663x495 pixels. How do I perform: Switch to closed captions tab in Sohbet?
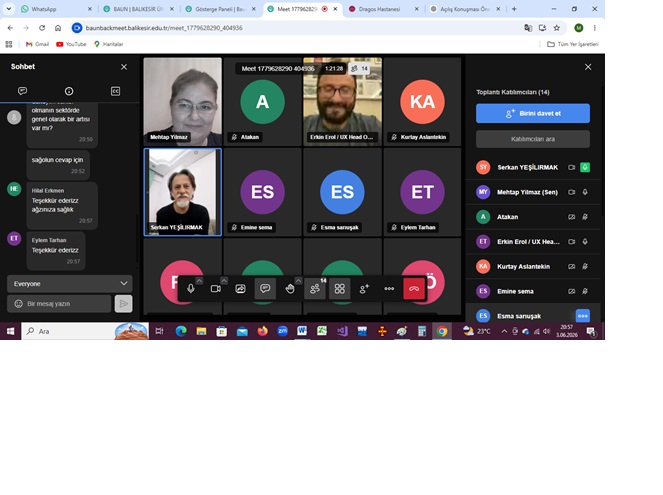115,91
